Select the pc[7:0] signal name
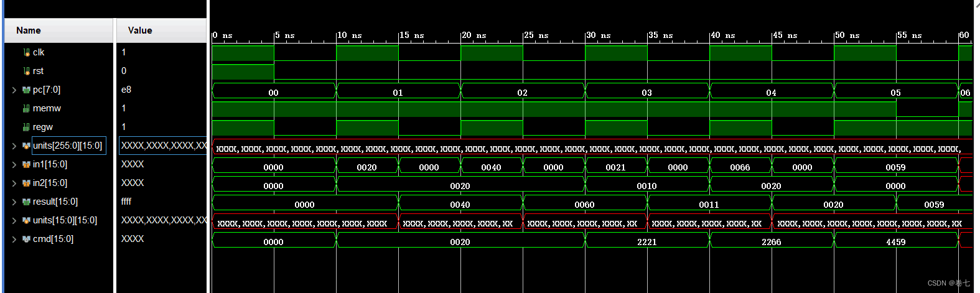980x293 pixels. point(47,90)
